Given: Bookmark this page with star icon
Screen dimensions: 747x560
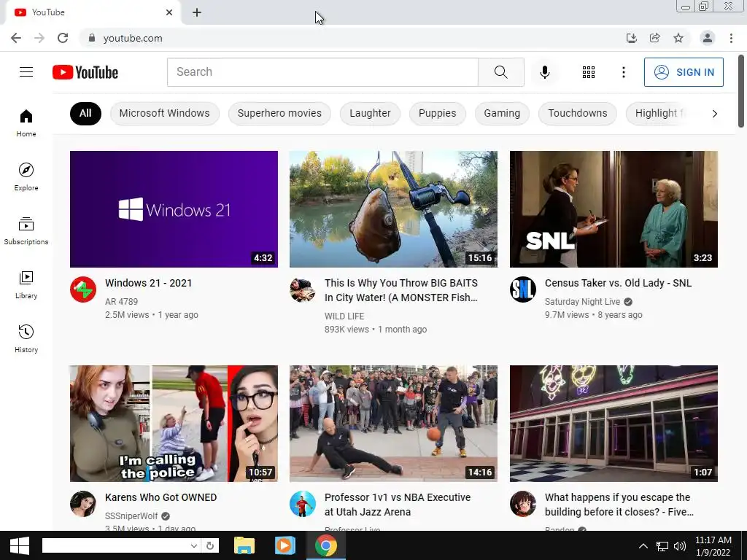Looking at the screenshot, I should (x=678, y=38).
